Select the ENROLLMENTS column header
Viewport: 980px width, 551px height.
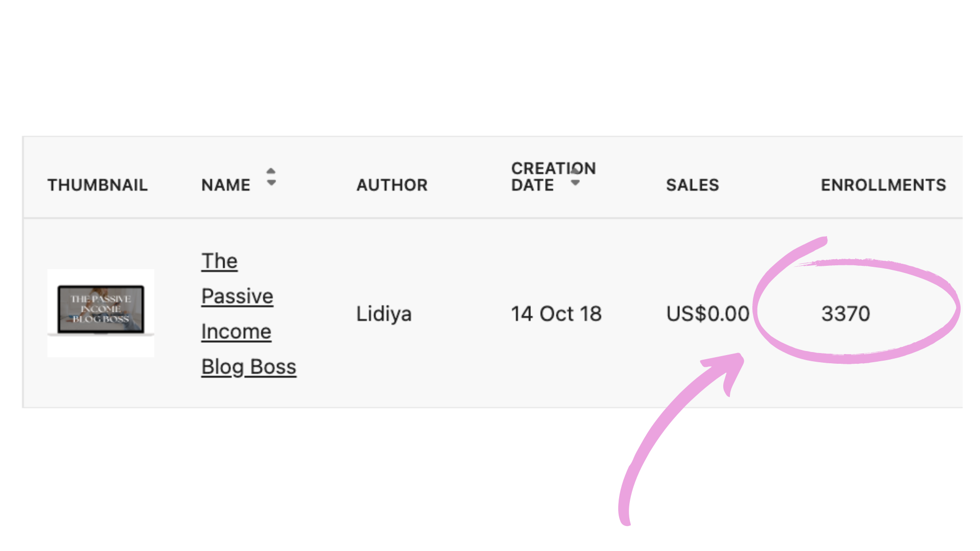883,185
